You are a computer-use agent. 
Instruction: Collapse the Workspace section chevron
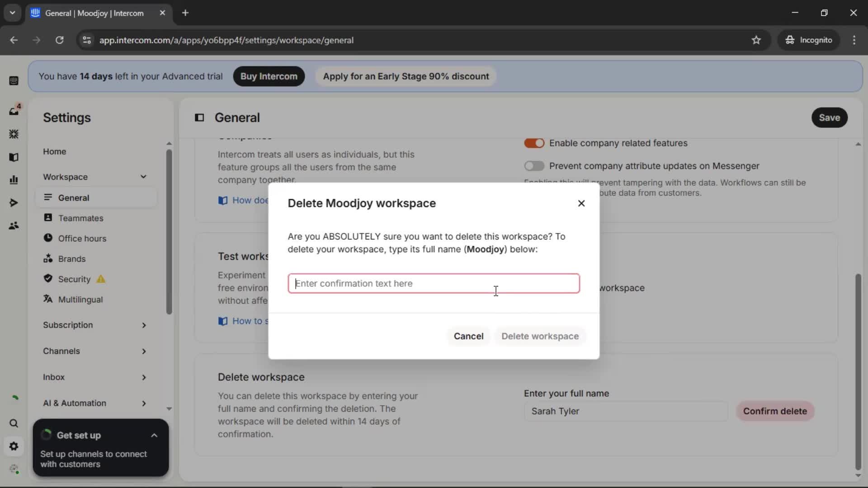(143, 177)
